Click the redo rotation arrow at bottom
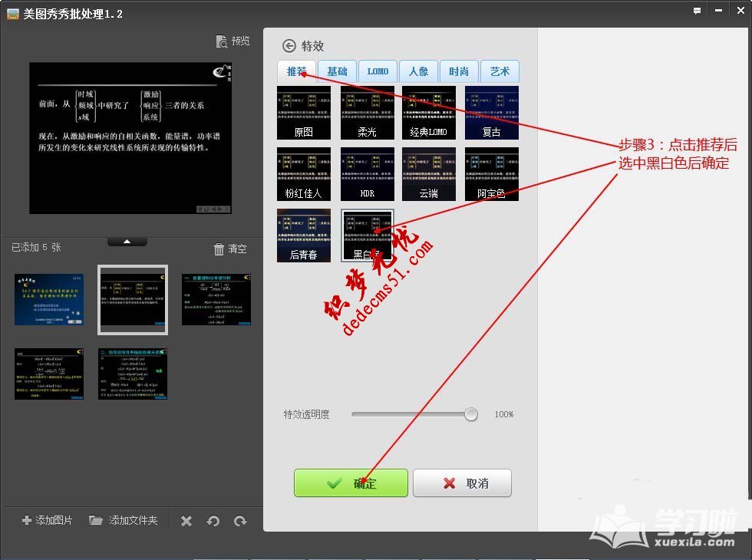752x560 pixels. pyautogui.click(x=240, y=520)
